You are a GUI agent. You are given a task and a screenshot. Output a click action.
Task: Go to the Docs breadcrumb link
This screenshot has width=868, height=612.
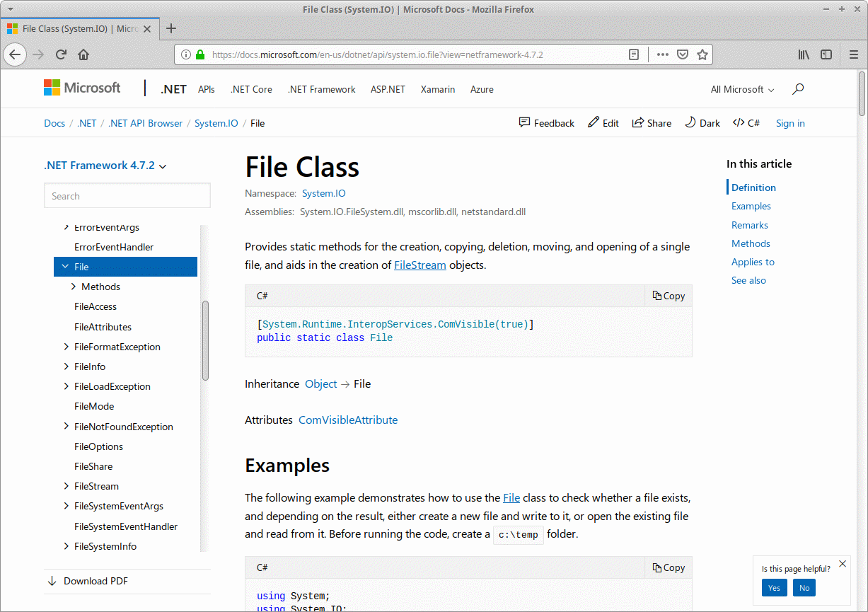pos(54,123)
